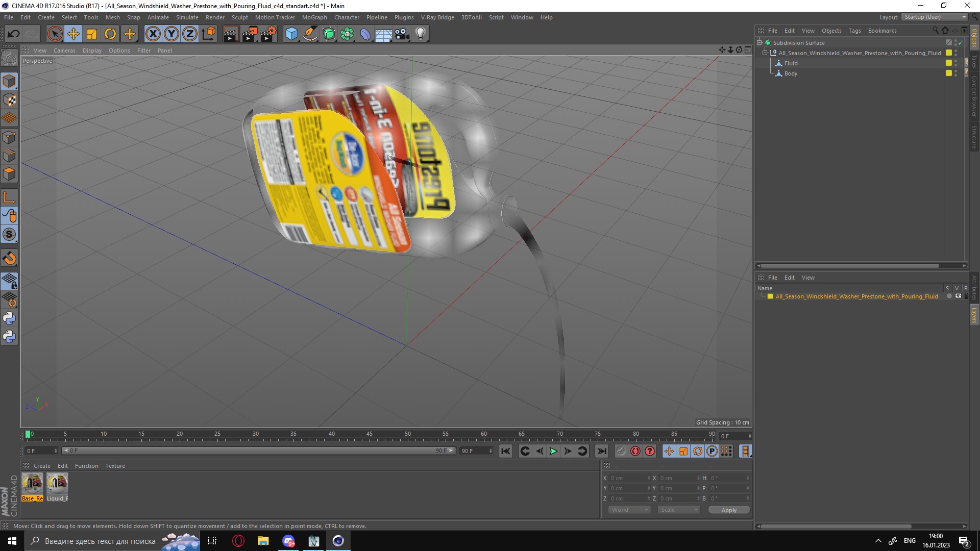Toggle Y axis lock
The height and width of the screenshot is (551, 980).
point(171,34)
